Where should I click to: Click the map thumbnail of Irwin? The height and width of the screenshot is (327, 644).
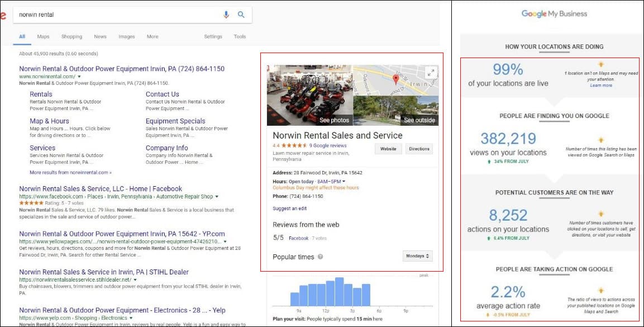pyautogui.click(x=396, y=80)
